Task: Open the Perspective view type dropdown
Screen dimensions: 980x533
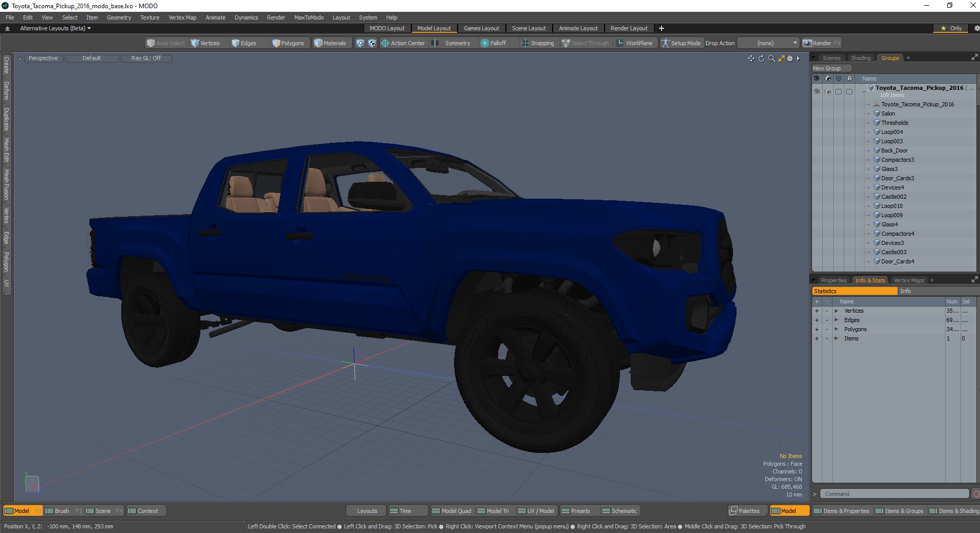Action: [43, 59]
